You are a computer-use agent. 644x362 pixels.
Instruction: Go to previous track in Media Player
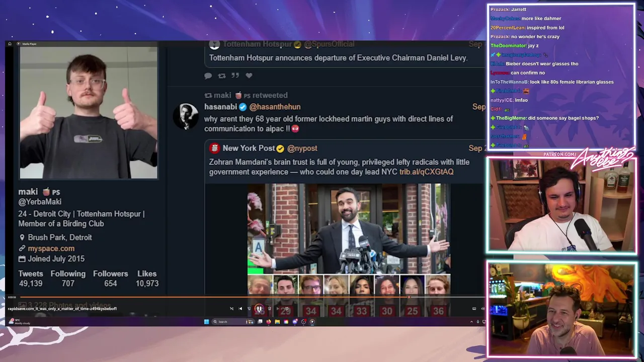(x=240, y=309)
